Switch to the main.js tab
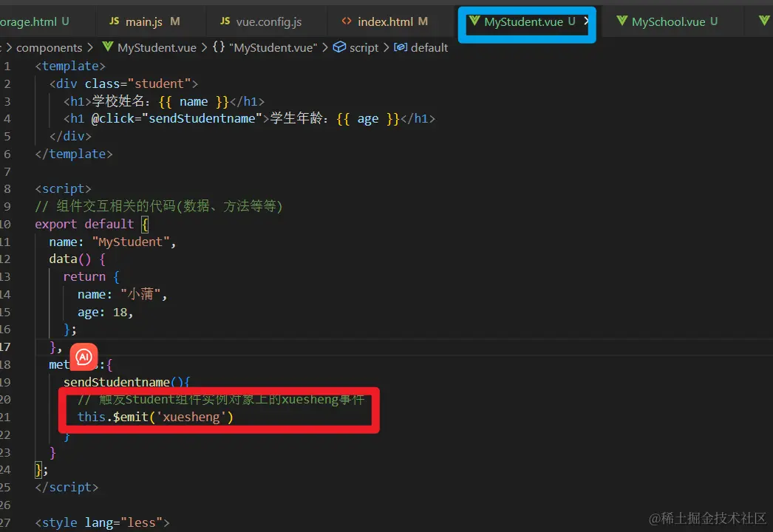This screenshot has height=532, width=773. [144, 21]
